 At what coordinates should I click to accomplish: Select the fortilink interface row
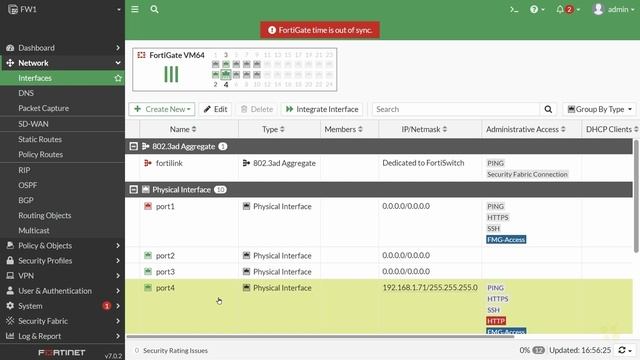[x=379, y=168]
